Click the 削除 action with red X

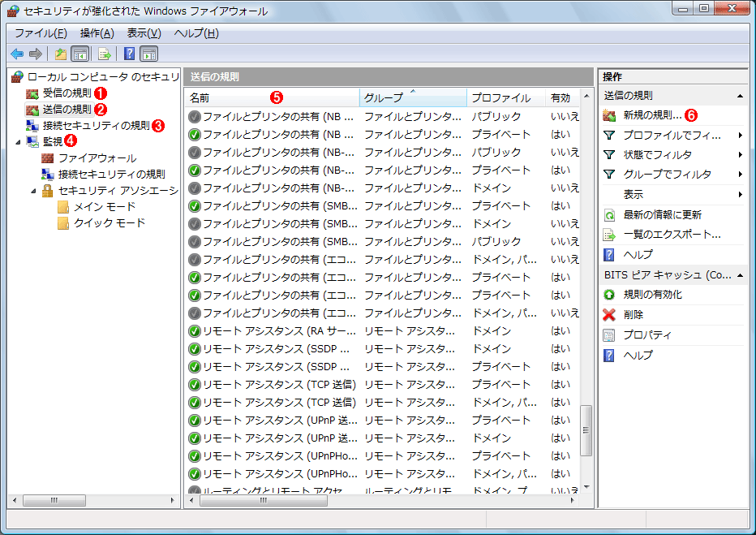[x=633, y=314]
